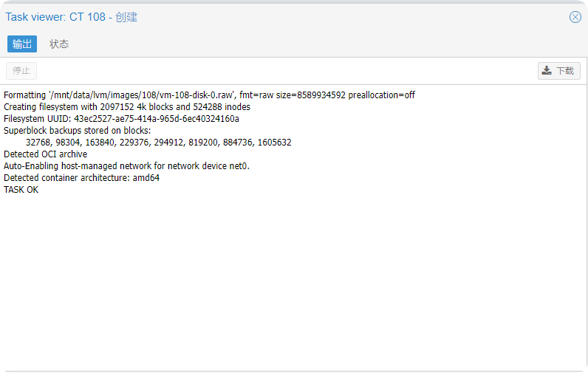Image resolution: width=588 pixels, height=373 pixels.
Task: Click the Detected OCI archive line
Action: click(45, 154)
